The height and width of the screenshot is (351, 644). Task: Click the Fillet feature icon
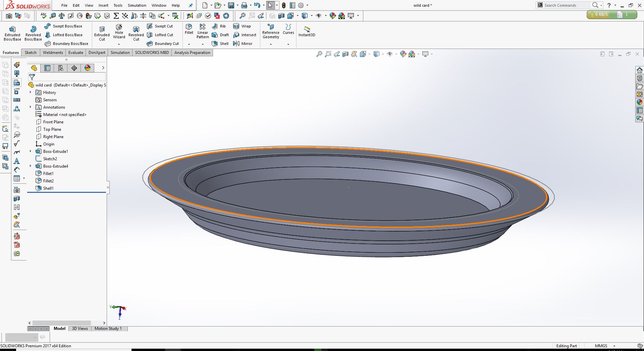(x=189, y=29)
